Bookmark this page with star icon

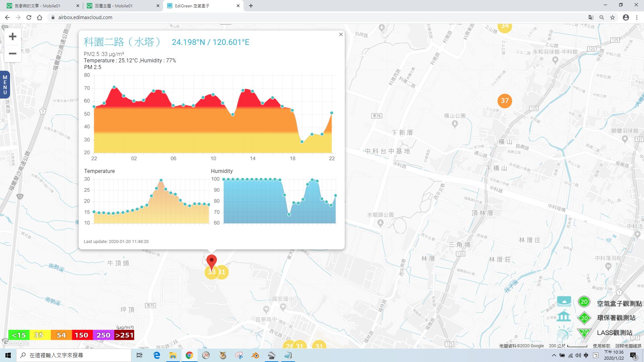point(612,17)
